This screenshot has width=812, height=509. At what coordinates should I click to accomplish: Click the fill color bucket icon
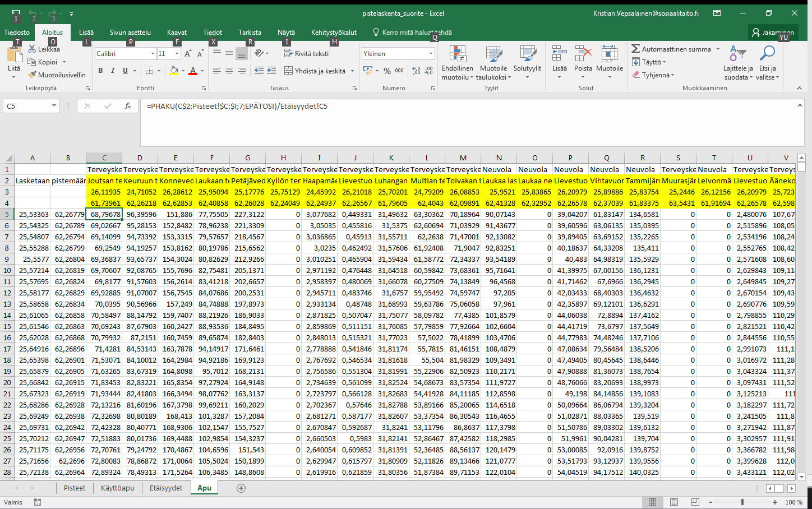tap(174, 71)
